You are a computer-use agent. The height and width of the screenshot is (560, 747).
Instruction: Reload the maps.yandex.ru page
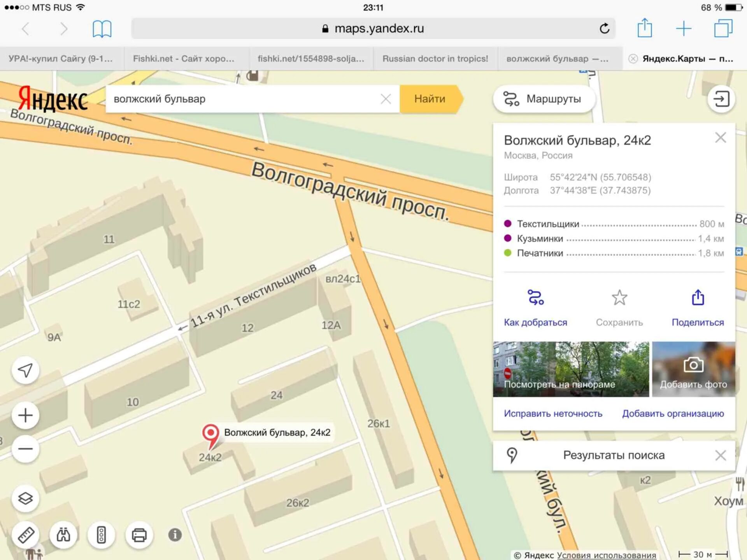(604, 28)
